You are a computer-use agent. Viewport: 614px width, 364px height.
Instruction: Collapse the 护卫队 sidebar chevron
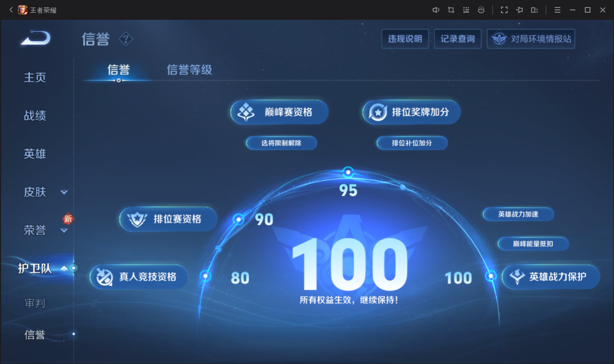pos(64,268)
